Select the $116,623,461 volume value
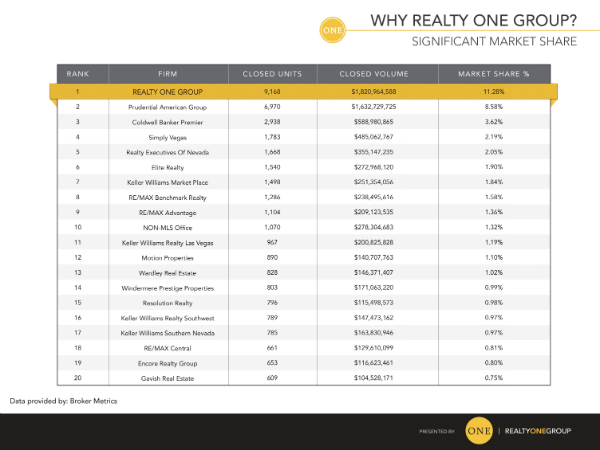The height and width of the screenshot is (450, 600). pos(374,363)
